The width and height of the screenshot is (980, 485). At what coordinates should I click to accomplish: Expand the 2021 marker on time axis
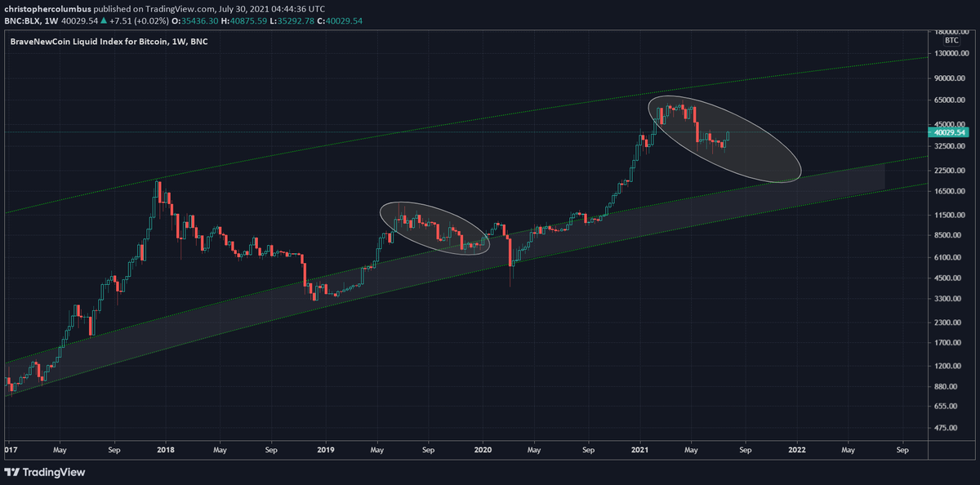point(639,450)
